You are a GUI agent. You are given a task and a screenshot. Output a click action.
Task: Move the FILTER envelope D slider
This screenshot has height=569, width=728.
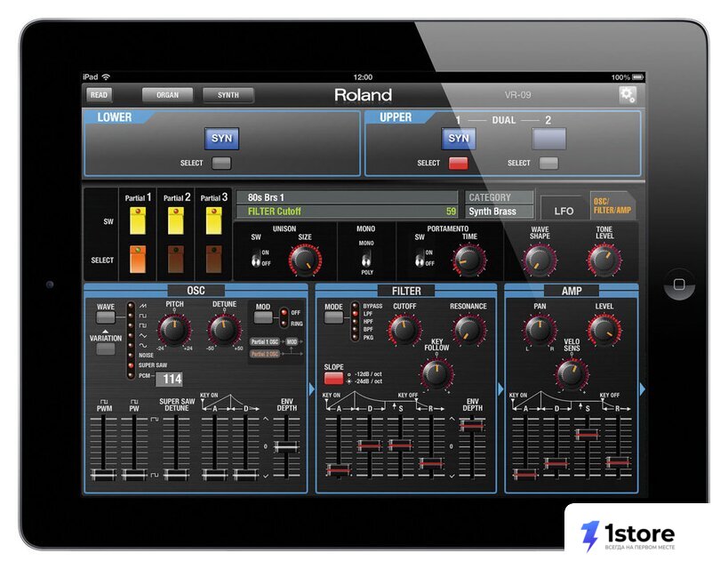pos(370,445)
